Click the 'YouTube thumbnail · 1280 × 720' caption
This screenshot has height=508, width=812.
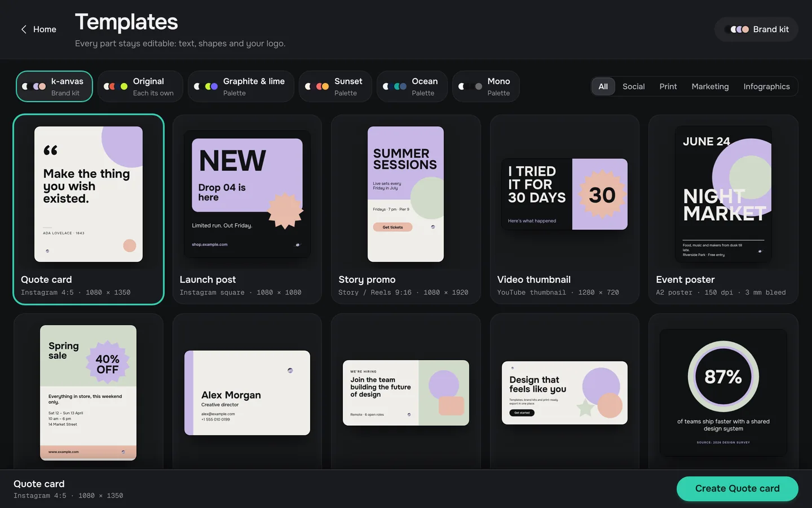(558, 292)
